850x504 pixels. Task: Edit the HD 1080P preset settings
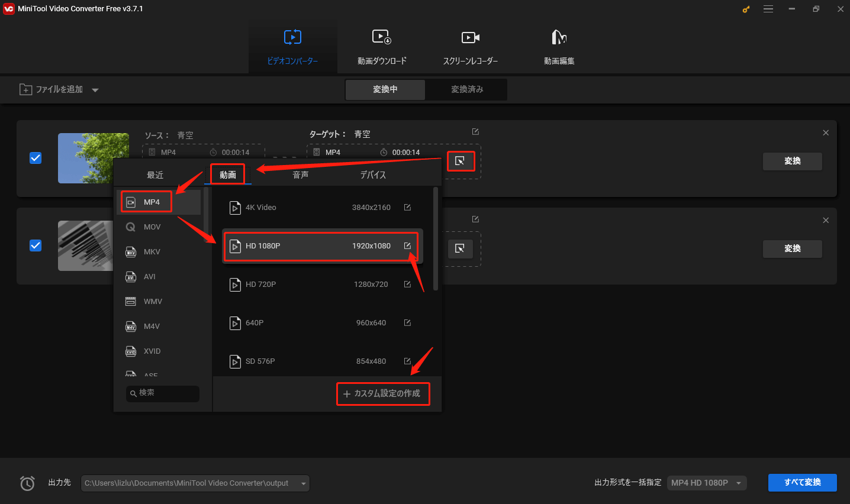tap(407, 246)
